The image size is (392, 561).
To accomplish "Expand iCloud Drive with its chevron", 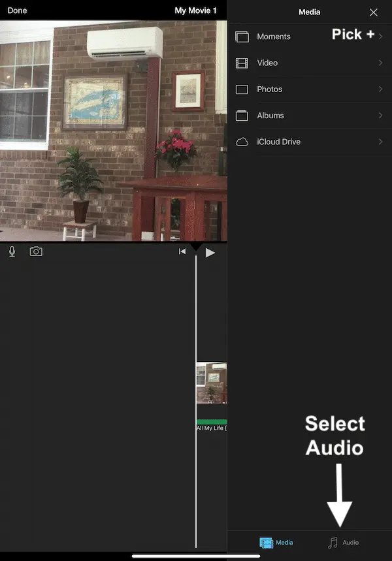I will pyautogui.click(x=380, y=142).
